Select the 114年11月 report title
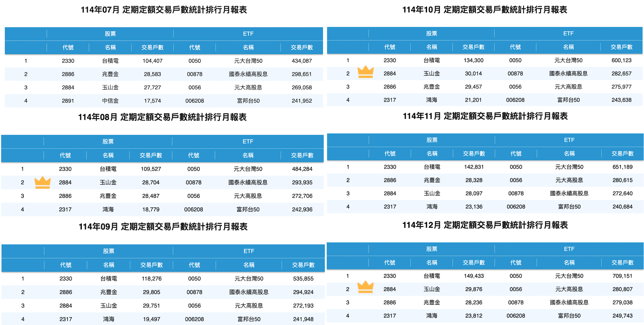This screenshot has height=325, width=644. [485, 116]
